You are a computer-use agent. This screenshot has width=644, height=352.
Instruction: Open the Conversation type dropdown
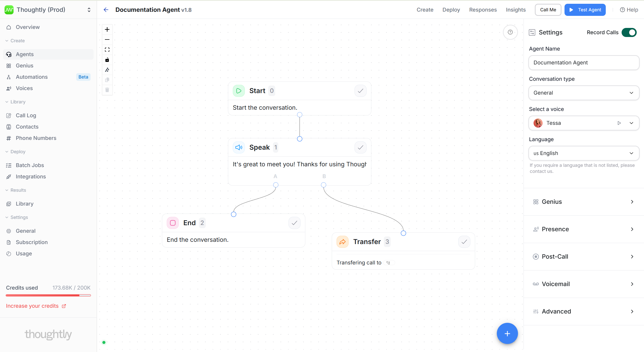[x=584, y=93]
